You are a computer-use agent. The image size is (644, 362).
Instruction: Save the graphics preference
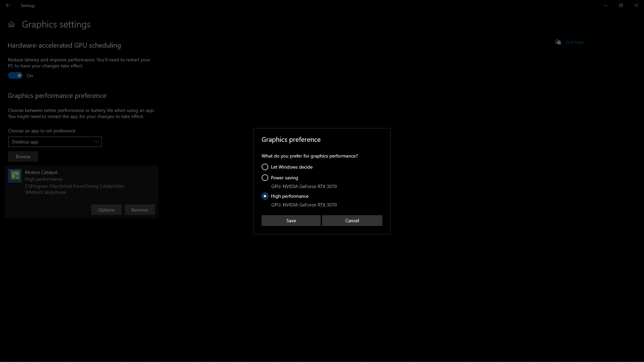pyautogui.click(x=291, y=221)
